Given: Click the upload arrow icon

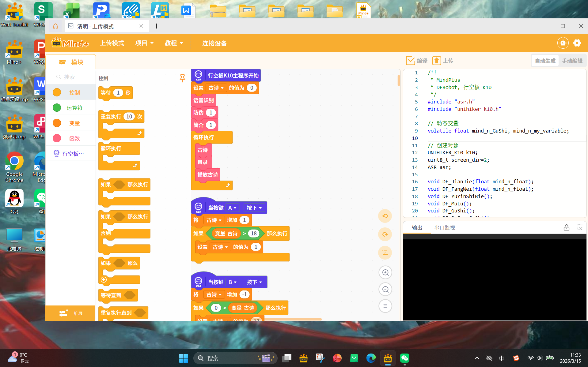Looking at the screenshot, I should point(436,61).
